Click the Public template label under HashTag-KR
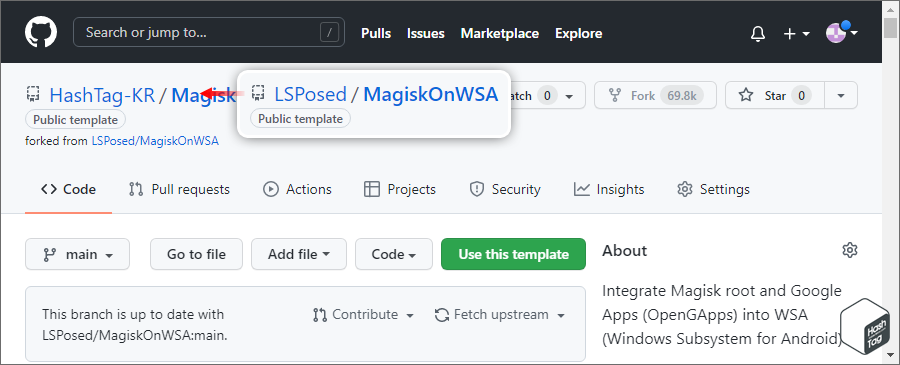This screenshot has width=900, height=365. [75, 120]
